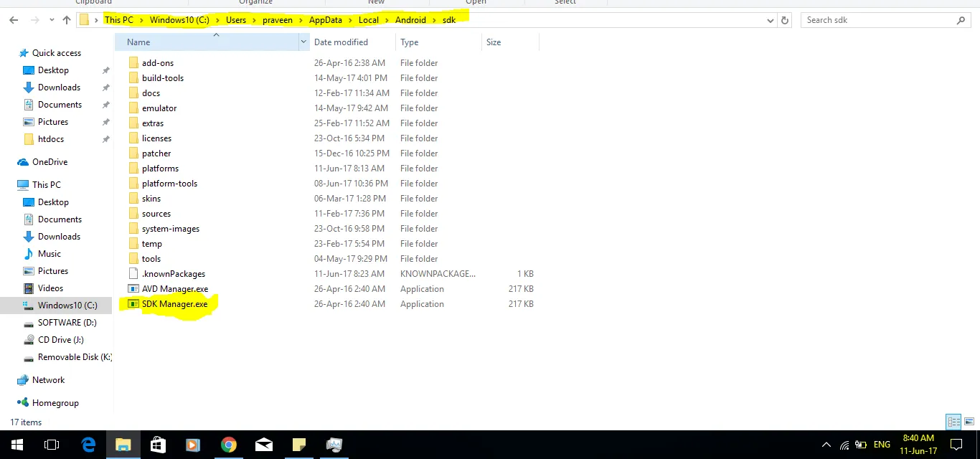Open Music under This PC
Viewport: 980px width, 459px height.
coord(50,254)
